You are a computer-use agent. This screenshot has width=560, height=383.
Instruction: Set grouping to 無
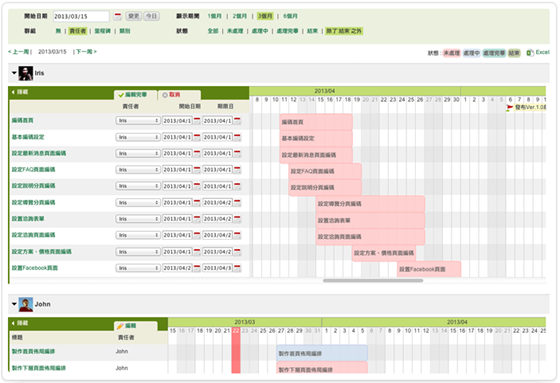pyautogui.click(x=58, y=31)
